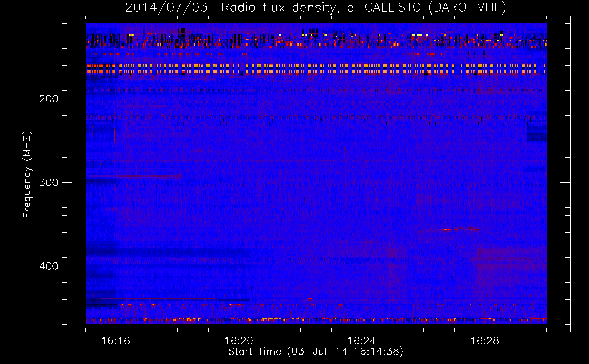Click the 'Start Time (03-Jul-14 16:14:38)' label
Image resolution: width=589 pixels, height=364 pixels.
[316, 352]
